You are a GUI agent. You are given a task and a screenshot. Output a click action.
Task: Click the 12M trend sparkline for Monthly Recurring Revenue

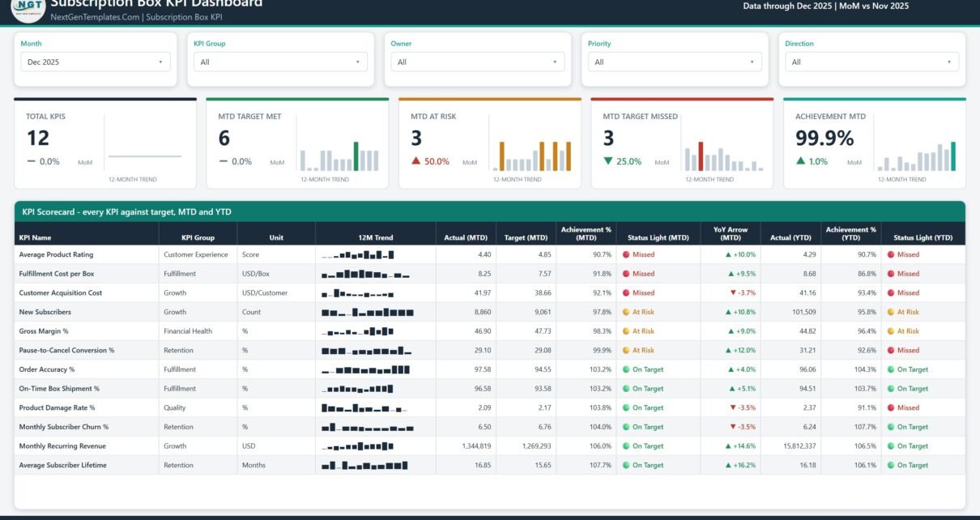[x=358, y=445]
